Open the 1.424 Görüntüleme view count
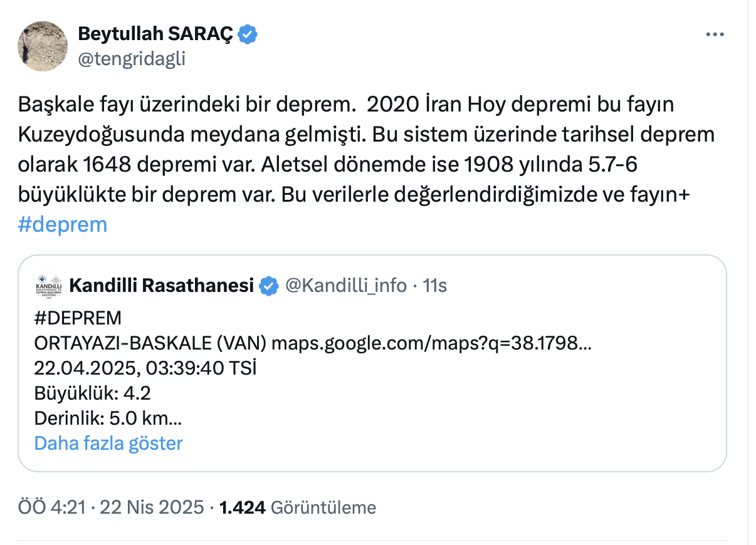 [x=298, y=507]
